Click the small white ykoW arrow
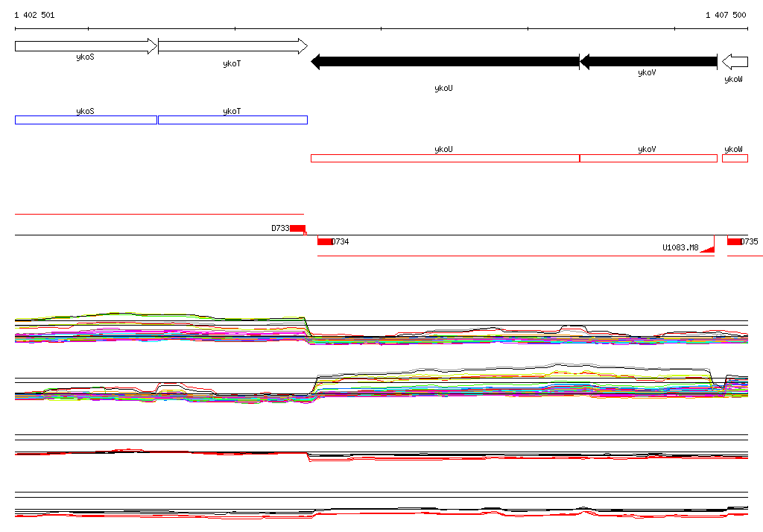The height and width of the screenshot is (532, 763). pos(735,62)
